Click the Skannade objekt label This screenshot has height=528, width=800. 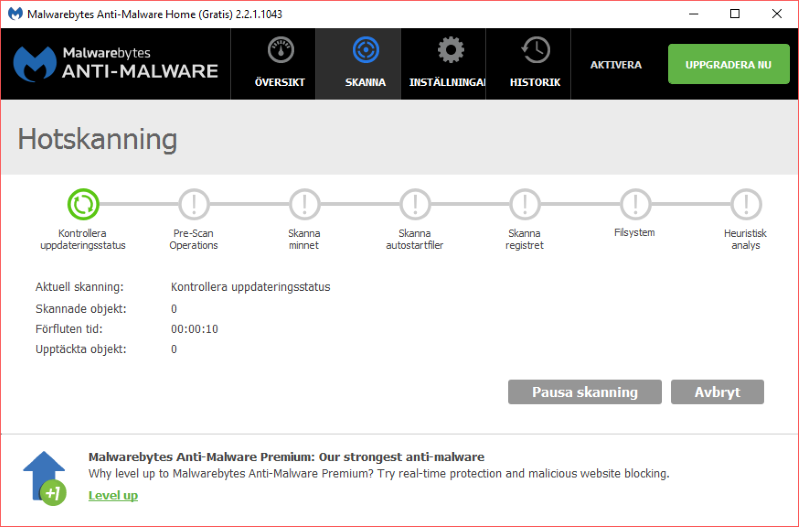pos(81,309)
